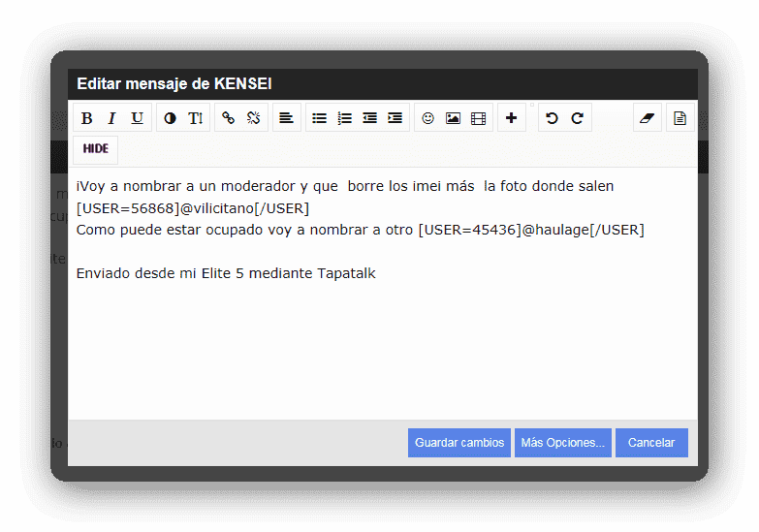Screen dimensions: 759x532
Task: Toggle bold formatting
Action: (87, 118)
